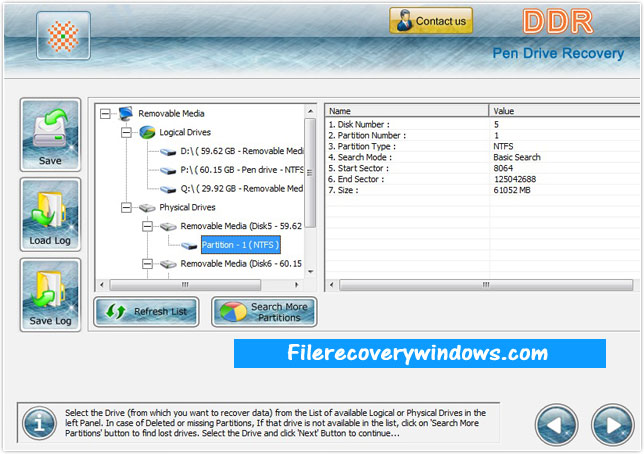Click the Logical Drives globe icon
This screenshot has width=644, height=454.
pyautogui.click(x=147, y=132)
